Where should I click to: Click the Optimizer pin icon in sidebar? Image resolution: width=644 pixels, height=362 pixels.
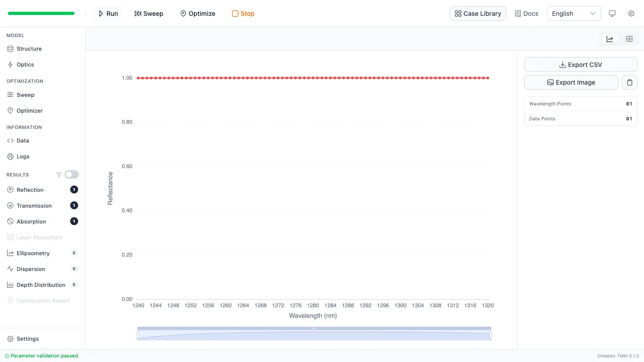[x=10, y=111]
